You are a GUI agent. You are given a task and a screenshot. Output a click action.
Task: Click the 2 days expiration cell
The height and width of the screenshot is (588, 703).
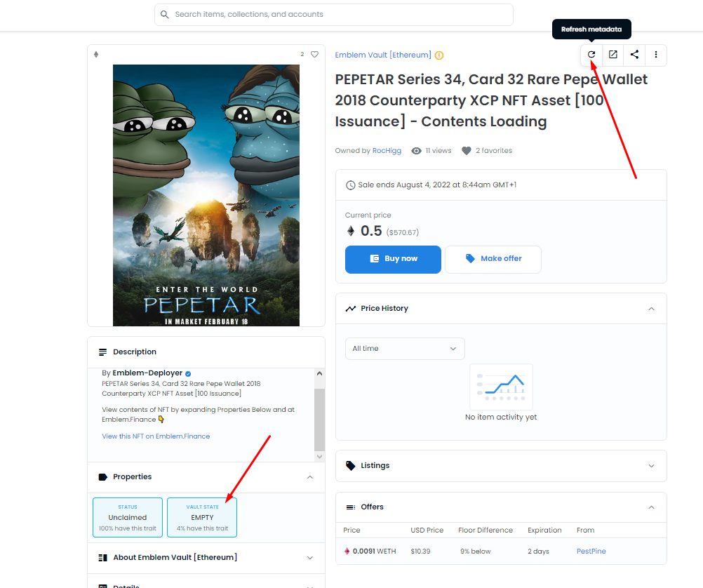click(538, 552)
